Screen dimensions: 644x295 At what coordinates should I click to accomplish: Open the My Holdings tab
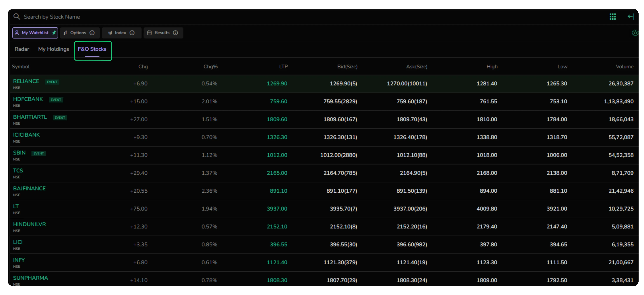[x=54, y=49]
